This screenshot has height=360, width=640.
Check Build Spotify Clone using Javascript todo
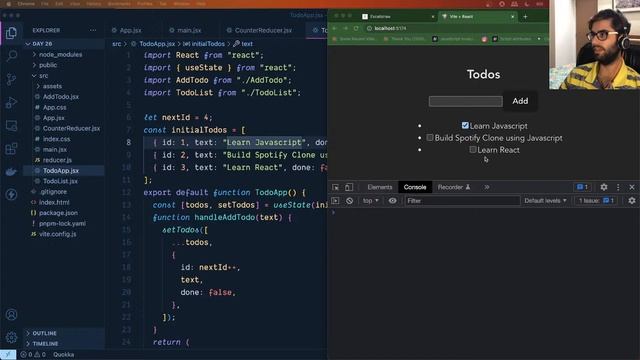coord(430,138)
